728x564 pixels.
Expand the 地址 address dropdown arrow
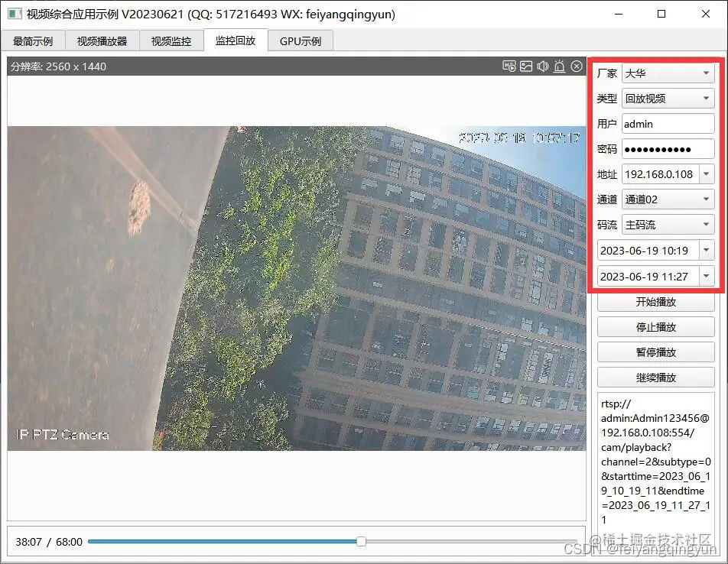click(706, 174)
